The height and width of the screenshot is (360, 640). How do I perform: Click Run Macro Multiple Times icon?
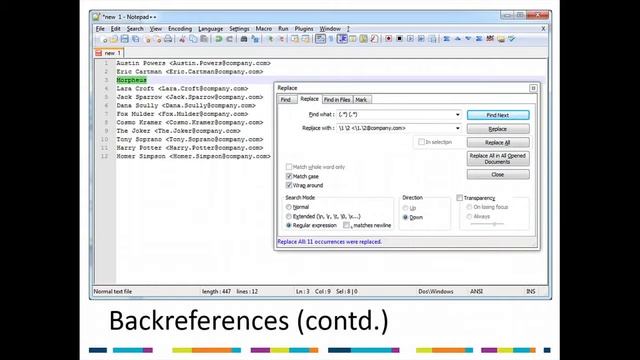coord(421,39)
